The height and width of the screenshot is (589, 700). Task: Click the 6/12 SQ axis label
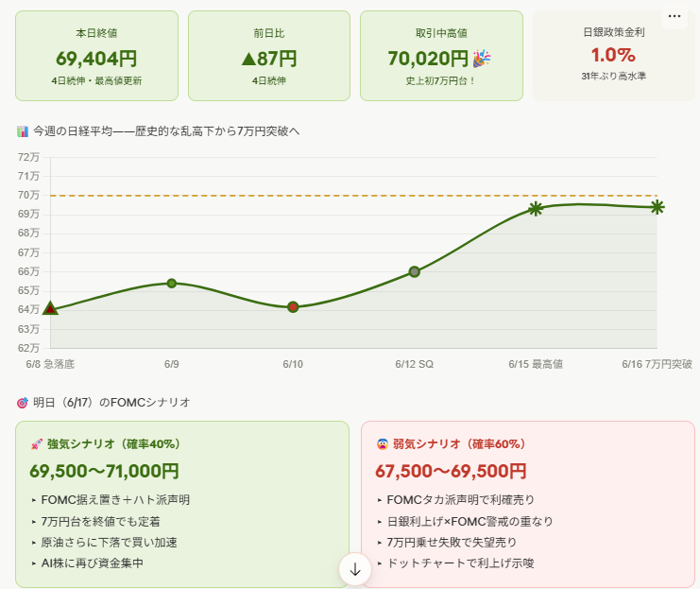[415, 364]
